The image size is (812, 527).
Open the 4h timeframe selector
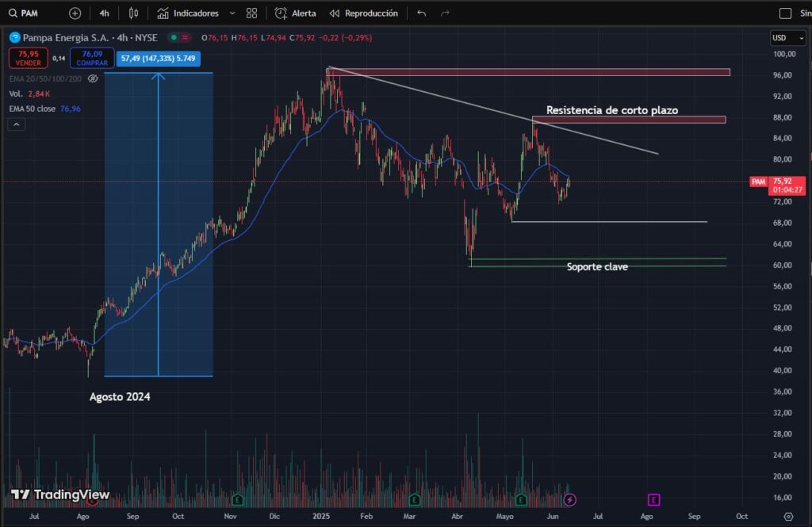(x=105, y=13)
